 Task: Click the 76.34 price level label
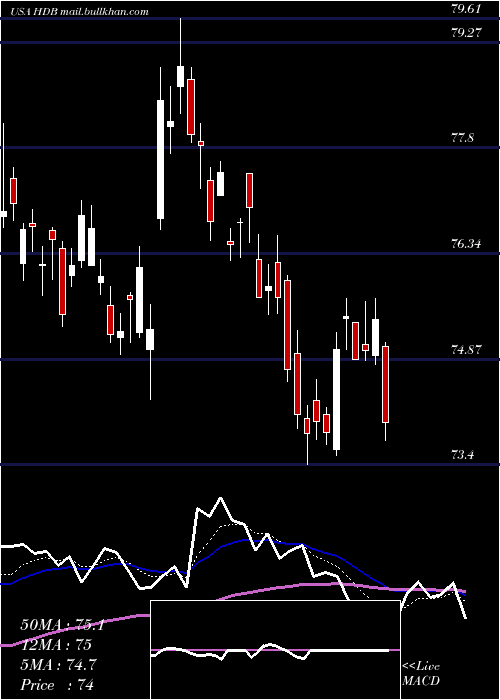click(466, 244)
